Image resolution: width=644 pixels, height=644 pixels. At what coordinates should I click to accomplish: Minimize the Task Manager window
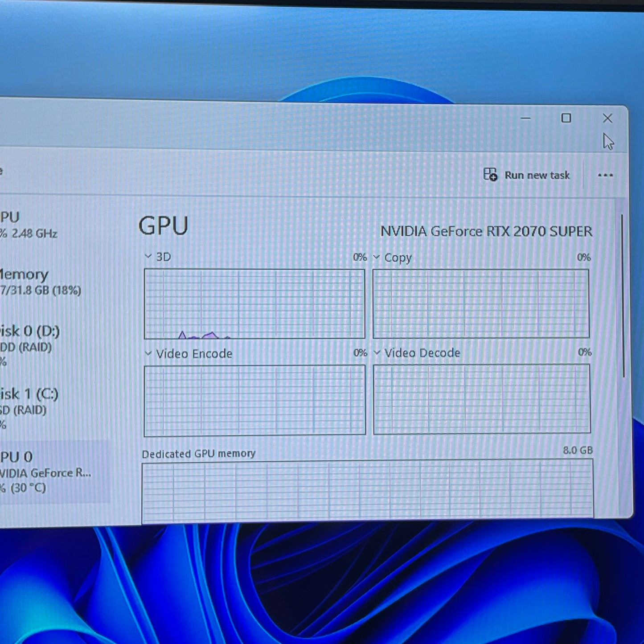point(525,118)
